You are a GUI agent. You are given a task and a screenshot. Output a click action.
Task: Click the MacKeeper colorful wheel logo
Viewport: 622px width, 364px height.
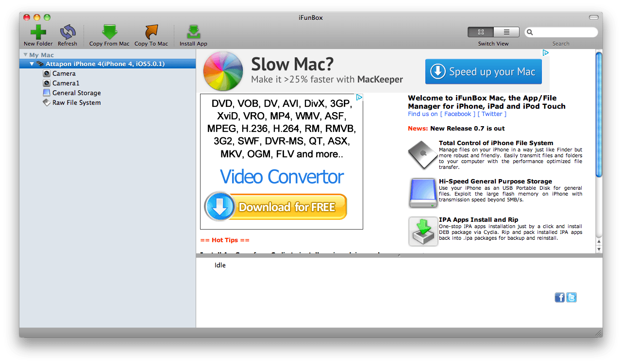pos(223,71)
